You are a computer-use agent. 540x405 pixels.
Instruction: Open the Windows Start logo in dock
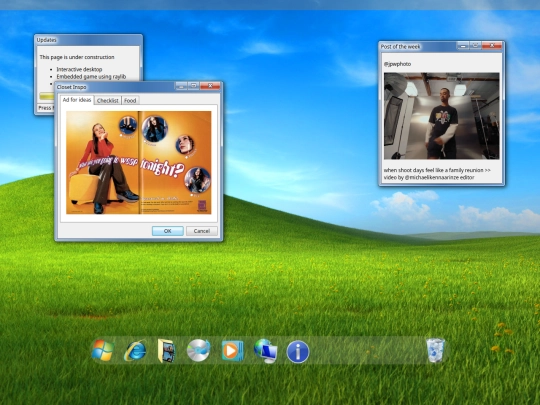tap(103, 351)
